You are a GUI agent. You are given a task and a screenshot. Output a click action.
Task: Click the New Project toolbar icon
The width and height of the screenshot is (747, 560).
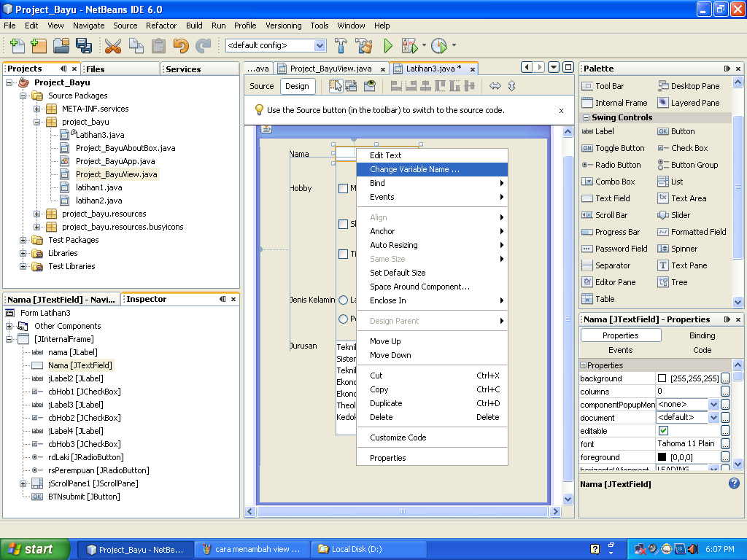point(39,46)
